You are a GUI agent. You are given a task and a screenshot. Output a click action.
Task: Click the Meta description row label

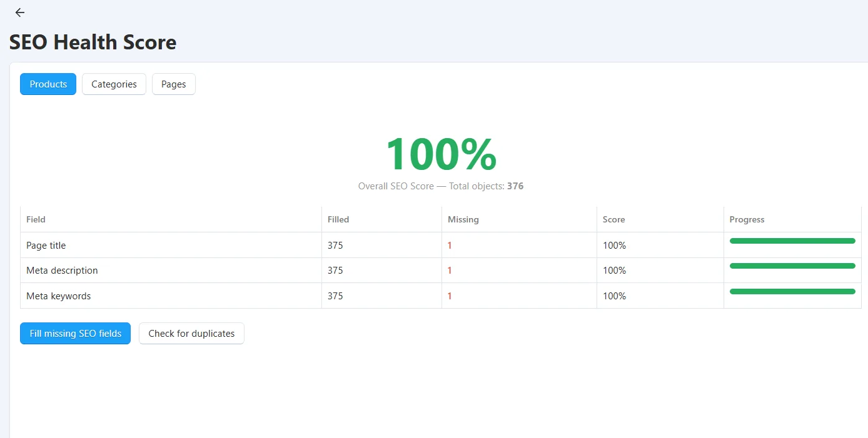(62, 271)
